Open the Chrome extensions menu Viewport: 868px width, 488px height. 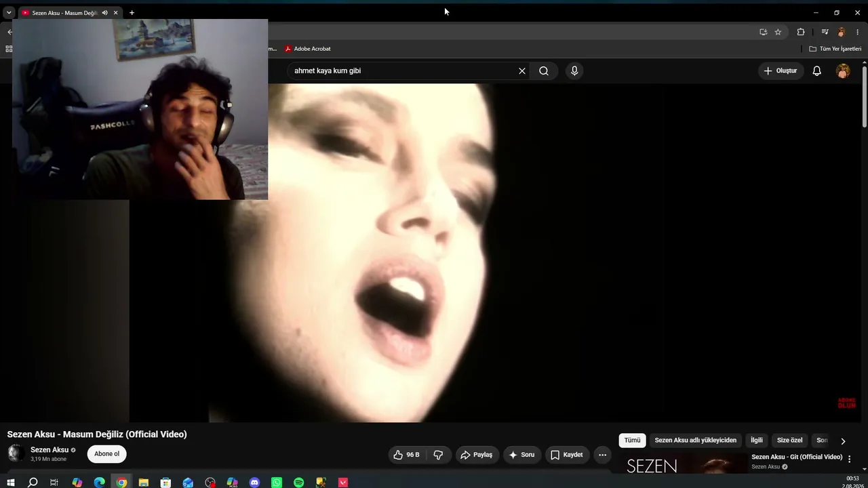[x=801, y=32]
